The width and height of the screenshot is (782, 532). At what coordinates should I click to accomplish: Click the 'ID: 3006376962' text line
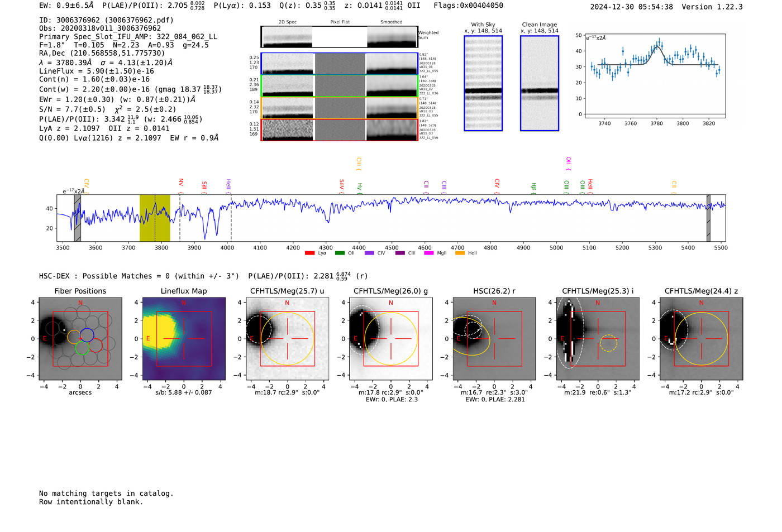(106, 20)
